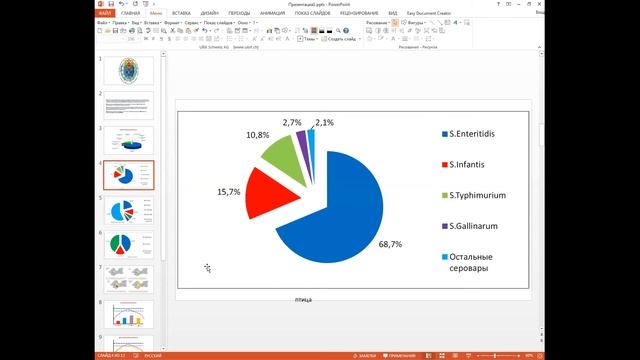This screenshot has width=640, height=360.
Task: Open the ВИД ribbon tab
Action: pyautogui.click(x=393, y=13)
